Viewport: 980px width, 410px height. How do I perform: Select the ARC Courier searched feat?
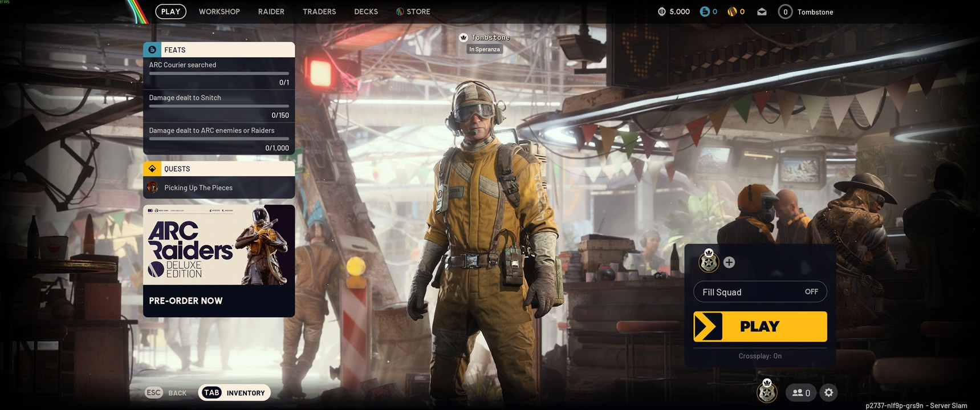click(x=219, y=74)
